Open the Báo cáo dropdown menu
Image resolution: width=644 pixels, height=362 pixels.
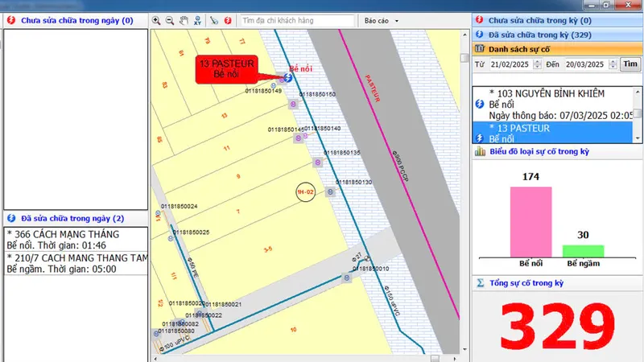381,21
